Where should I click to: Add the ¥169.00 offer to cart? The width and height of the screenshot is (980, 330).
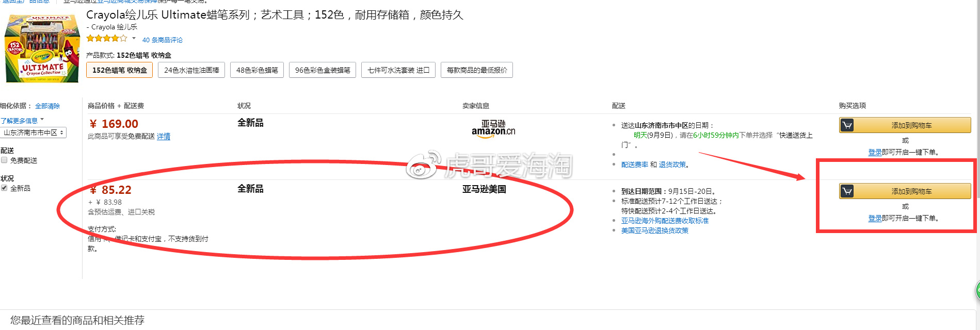click(x=905, y=125)
